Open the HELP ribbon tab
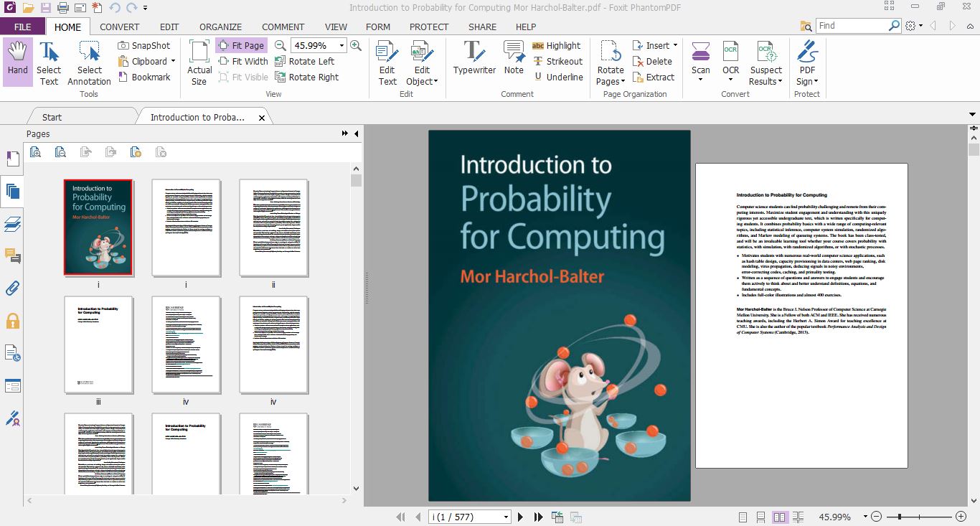This screenshot has height=526, width=980. 526,27
